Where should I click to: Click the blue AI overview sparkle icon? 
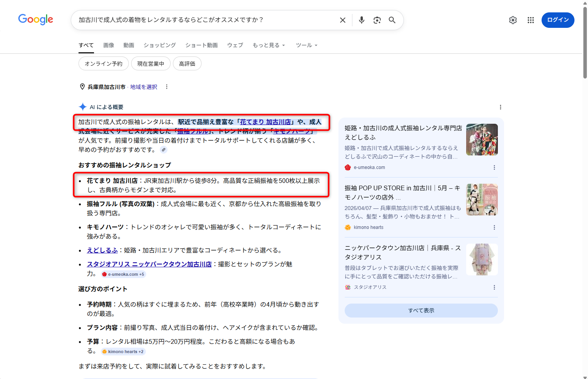(83, 107)
